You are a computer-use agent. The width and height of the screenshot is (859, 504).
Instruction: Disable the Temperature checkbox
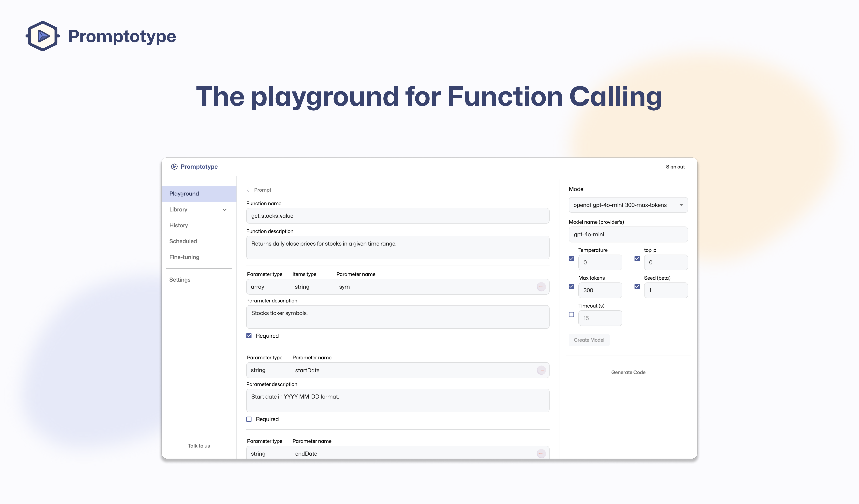571,259
